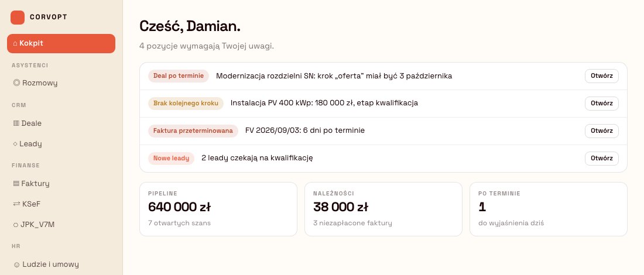The width and height of the screenshot is (644, 275).
Task: Go to the Kokpit menu item
Action: pos(61,43)
